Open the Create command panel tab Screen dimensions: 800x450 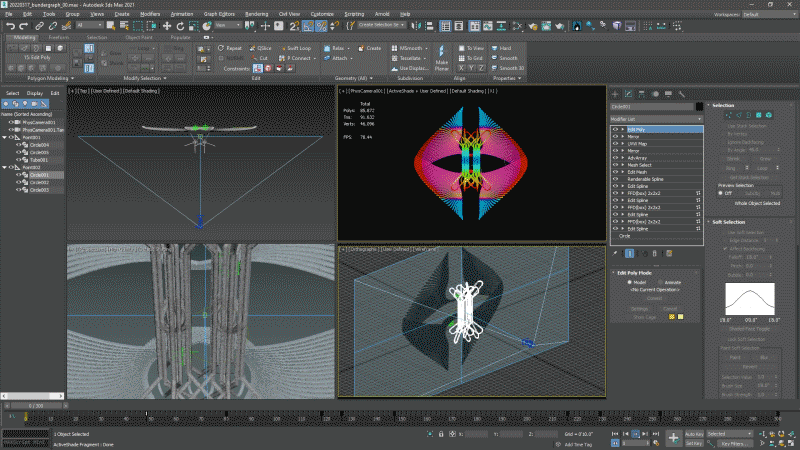pyautogui.click(x=615, y=94)
